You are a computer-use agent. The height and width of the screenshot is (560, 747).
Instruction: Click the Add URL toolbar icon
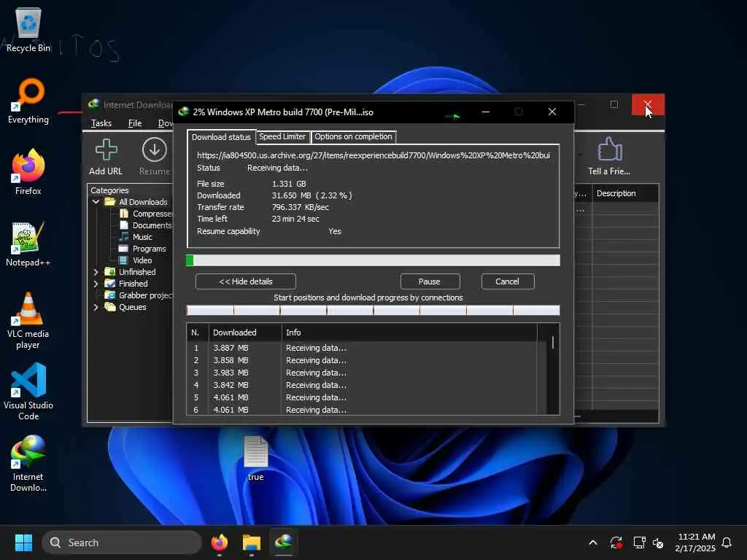(x=106, y=157)
